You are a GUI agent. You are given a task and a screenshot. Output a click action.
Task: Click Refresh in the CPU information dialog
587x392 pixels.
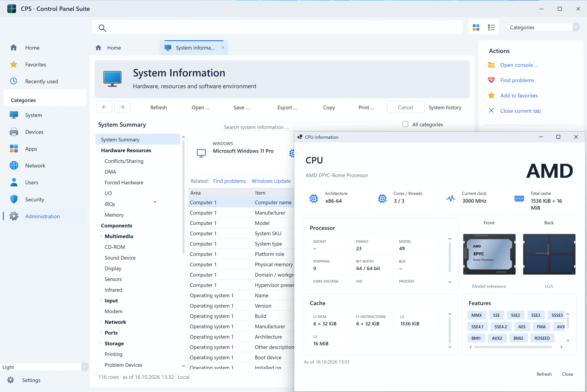[x=544, y=374]
